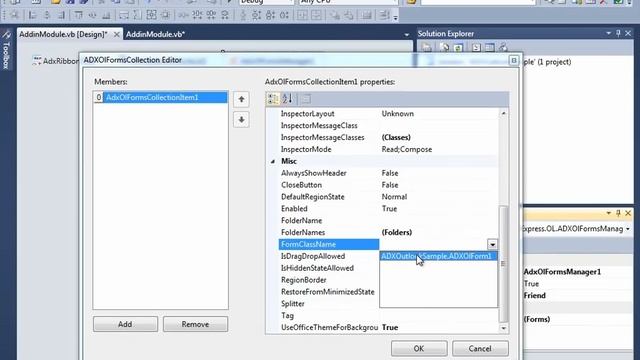Switch to AddinModule.vb code tab
This screenshot has height=360, width=640.
click(x=156, y=34)
